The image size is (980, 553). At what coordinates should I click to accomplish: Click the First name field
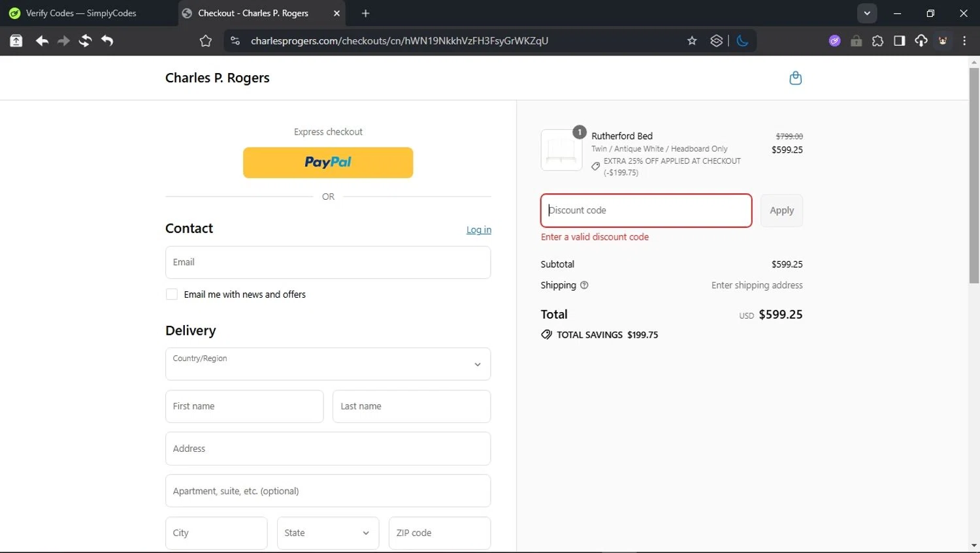(244, 406)
